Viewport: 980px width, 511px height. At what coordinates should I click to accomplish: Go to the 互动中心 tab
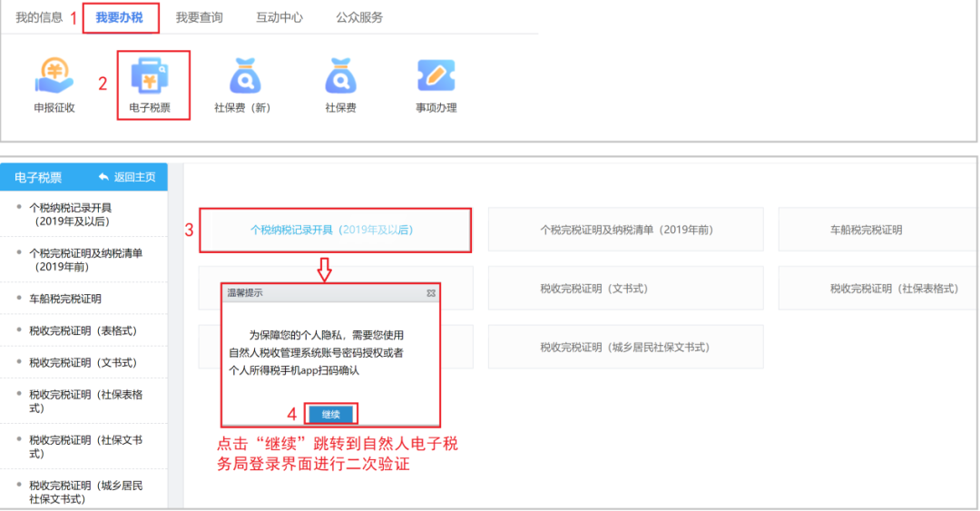279,17
